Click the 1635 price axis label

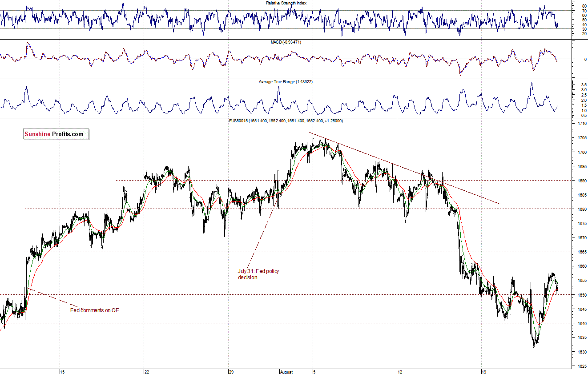point(582,338)
